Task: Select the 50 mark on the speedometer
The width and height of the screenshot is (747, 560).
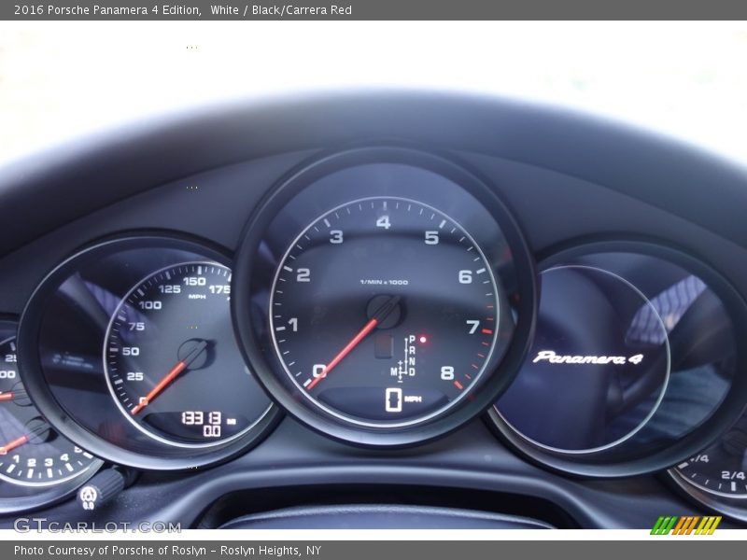Action: 131,352
